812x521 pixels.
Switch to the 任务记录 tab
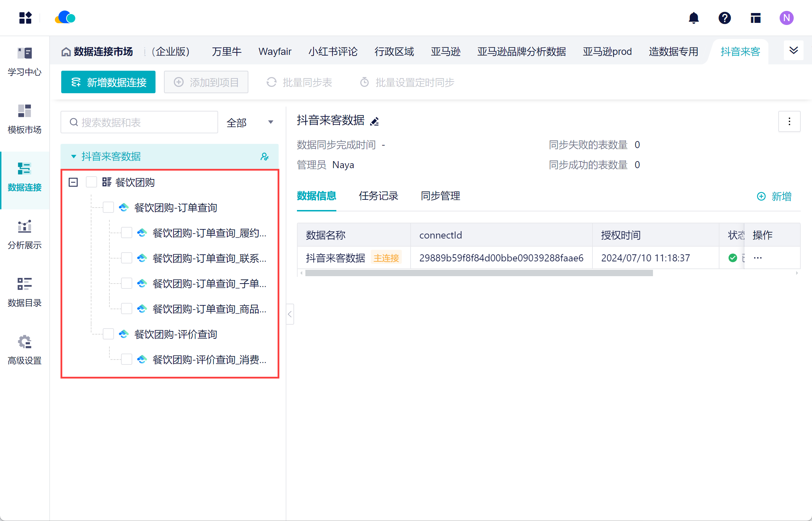coord(378,196)
